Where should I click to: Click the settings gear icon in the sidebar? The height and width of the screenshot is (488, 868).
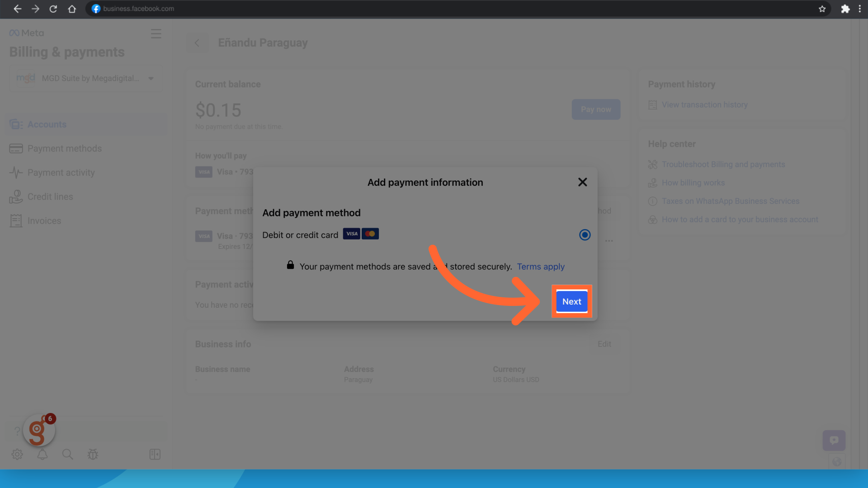pyautogui.click(x=17, y=454)
